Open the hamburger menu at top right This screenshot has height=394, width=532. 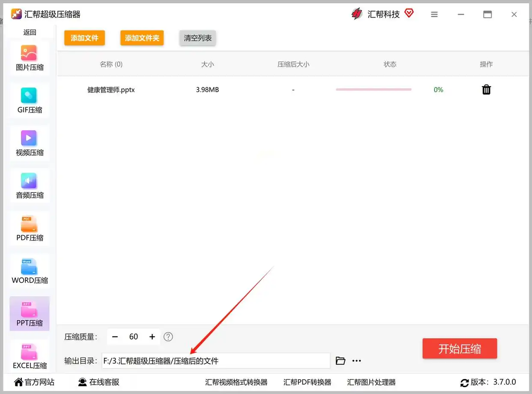coord(434,14)
